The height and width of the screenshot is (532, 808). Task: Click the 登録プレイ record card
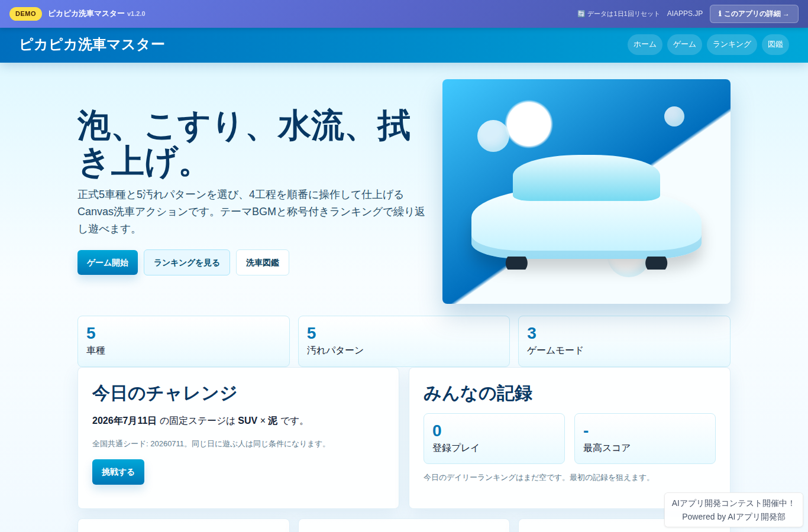pos(494,439)
